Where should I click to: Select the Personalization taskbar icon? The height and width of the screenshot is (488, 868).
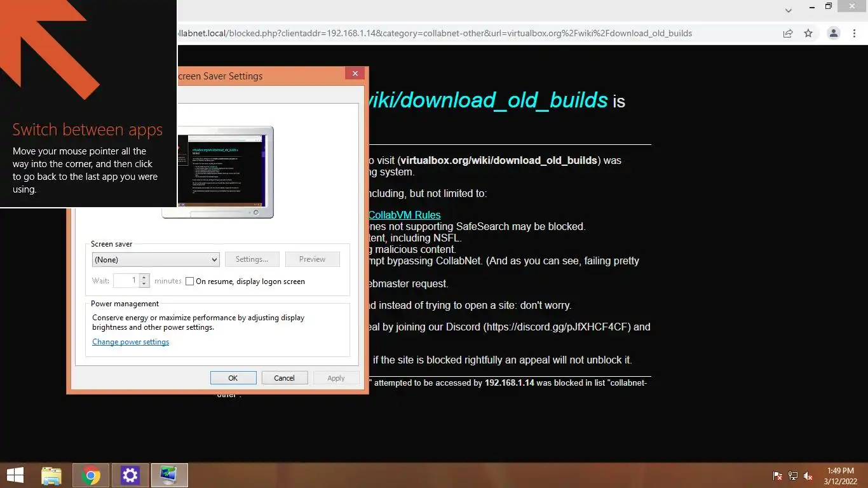[x=170, y=475]
